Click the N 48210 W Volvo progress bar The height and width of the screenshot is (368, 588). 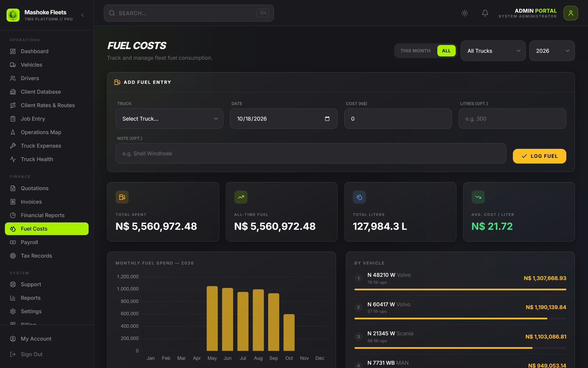[460, 289]
